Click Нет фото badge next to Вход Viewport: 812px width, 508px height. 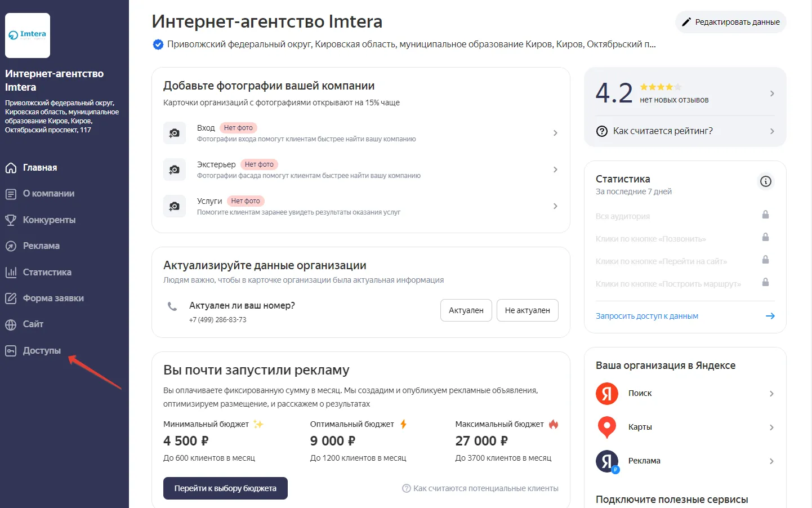coord(238,128)
